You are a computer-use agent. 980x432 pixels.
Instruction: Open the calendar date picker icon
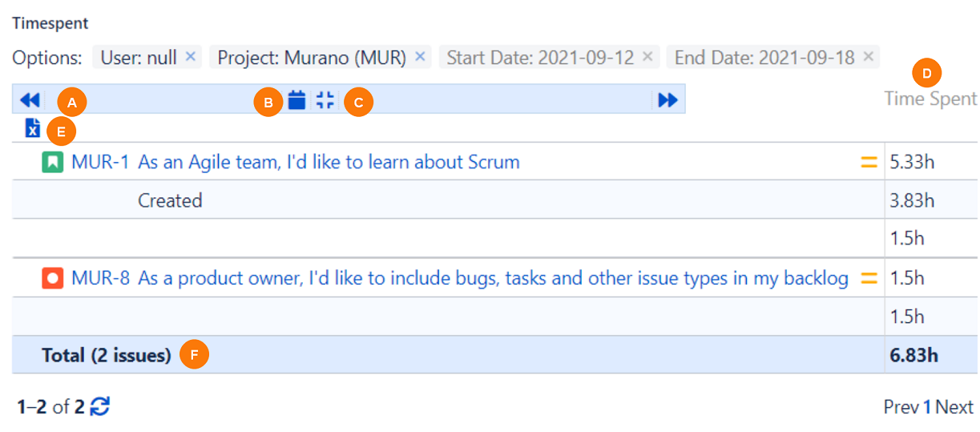click(x=297, y=100)
